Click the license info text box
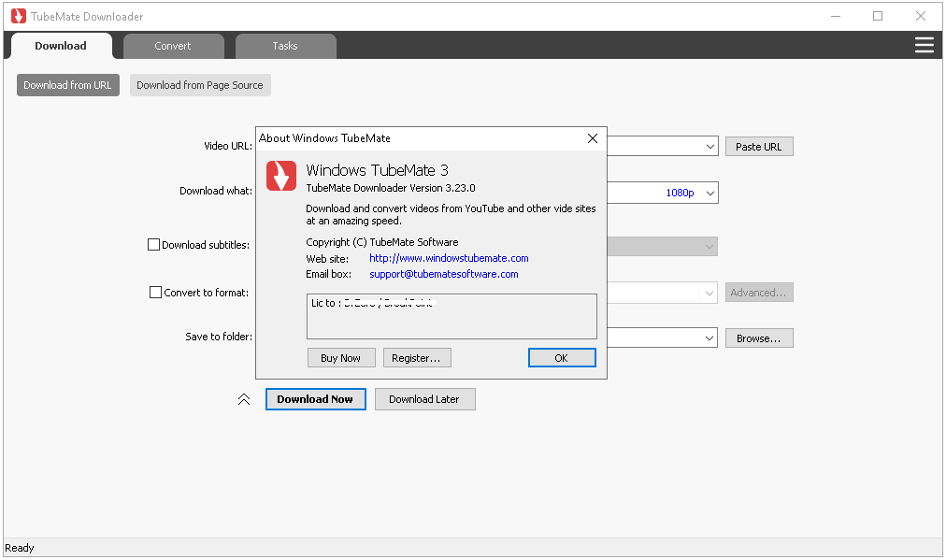 [x=451, y=317]
